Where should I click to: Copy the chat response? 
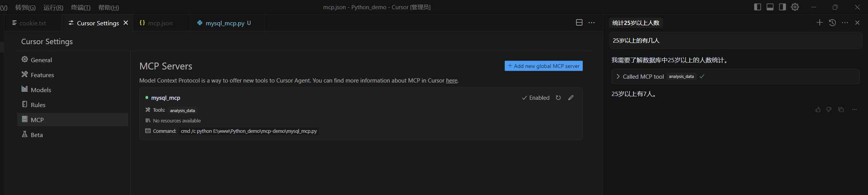tap(841, 109)
